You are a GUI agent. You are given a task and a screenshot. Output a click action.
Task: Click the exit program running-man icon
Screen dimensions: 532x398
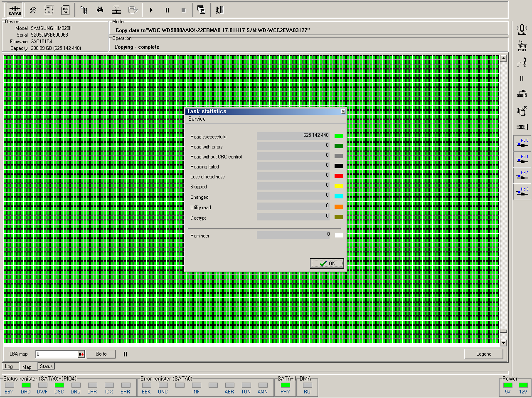tap(219, 10)
